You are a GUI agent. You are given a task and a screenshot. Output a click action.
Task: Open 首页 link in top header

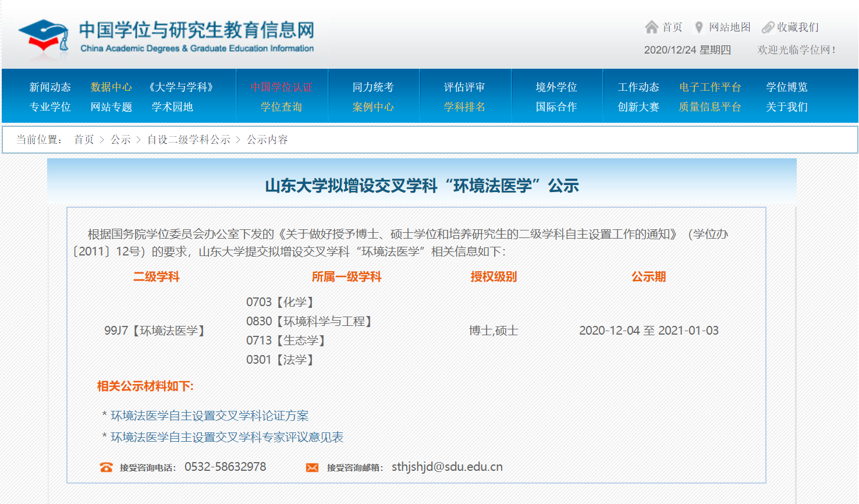click(x=672, y=27)
